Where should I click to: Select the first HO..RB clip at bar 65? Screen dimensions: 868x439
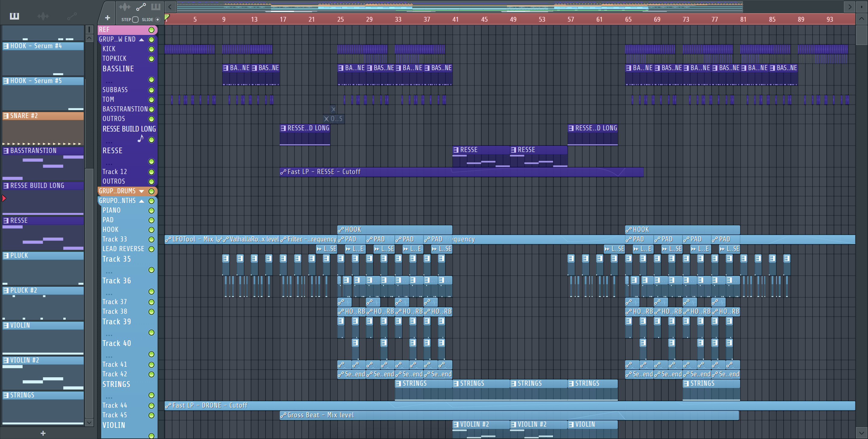[639, 312]
